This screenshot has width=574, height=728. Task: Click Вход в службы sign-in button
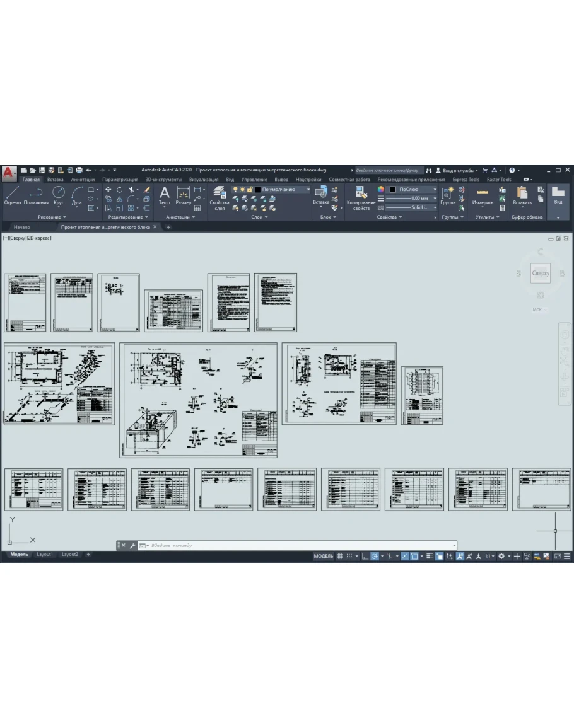459,170
